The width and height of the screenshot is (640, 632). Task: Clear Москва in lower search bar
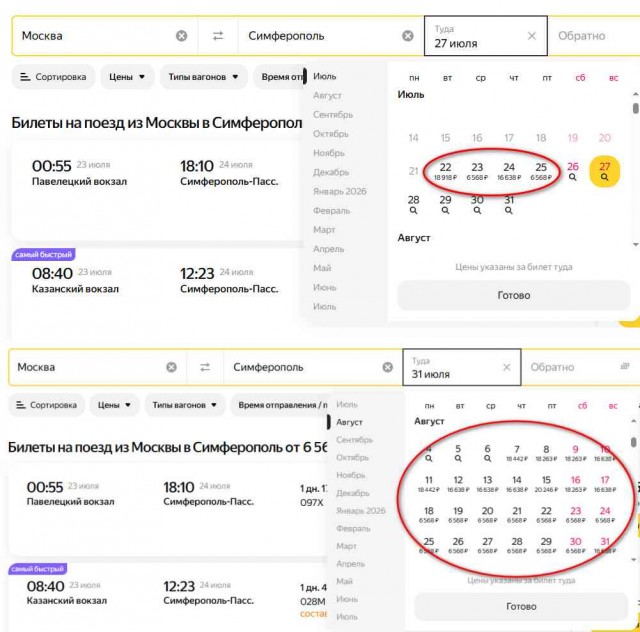[x=171, y=367]
